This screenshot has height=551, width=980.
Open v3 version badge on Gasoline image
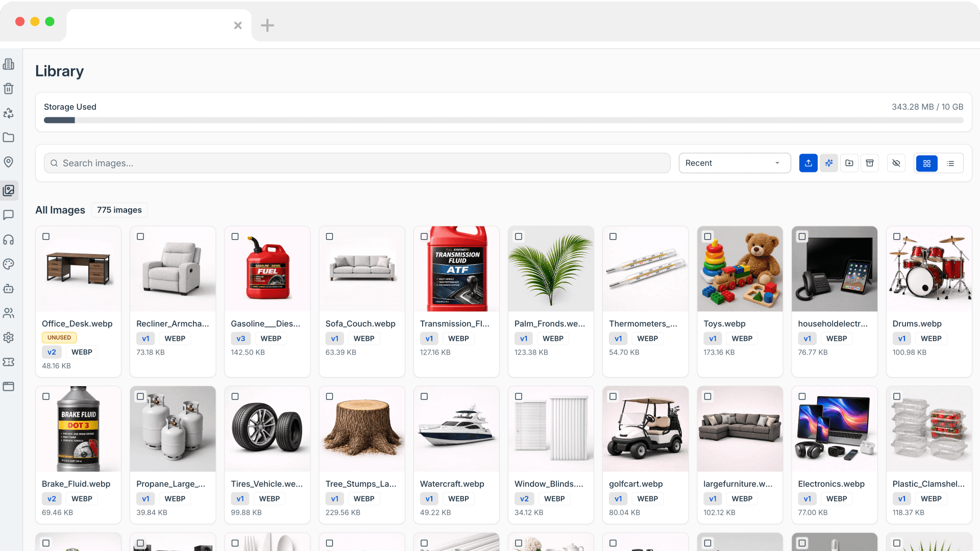(240, 339)
